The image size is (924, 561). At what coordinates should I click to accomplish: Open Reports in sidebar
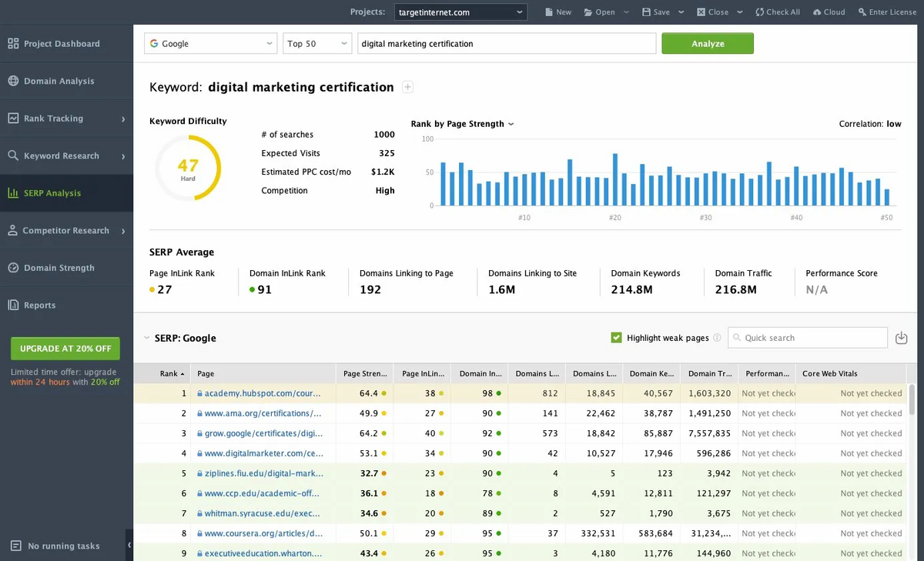66,305
